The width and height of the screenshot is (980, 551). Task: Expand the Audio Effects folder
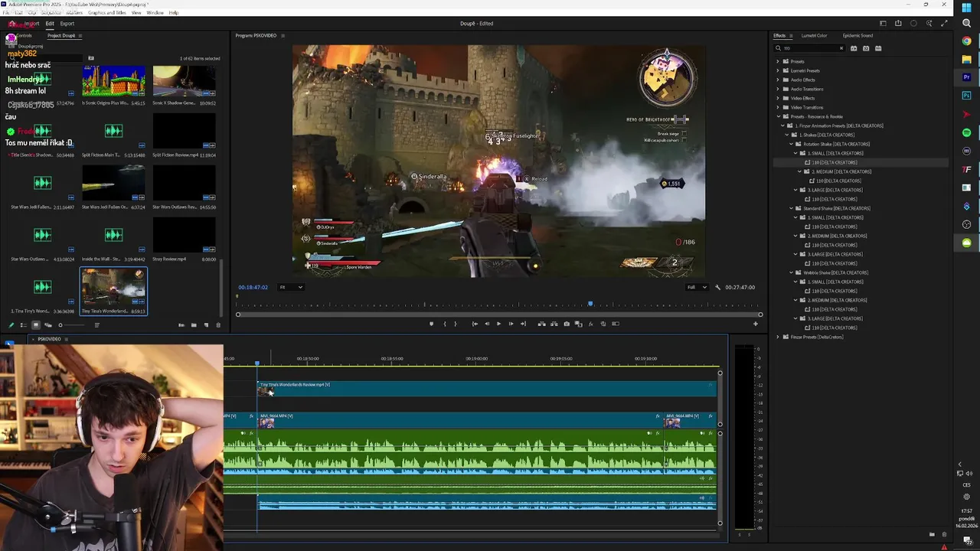tap(778, 80)
